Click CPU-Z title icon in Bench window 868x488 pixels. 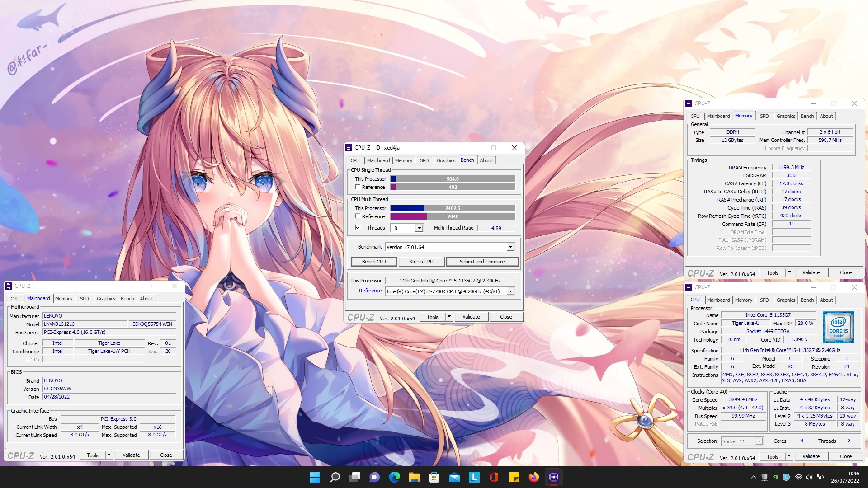click(x=349, y=148)
